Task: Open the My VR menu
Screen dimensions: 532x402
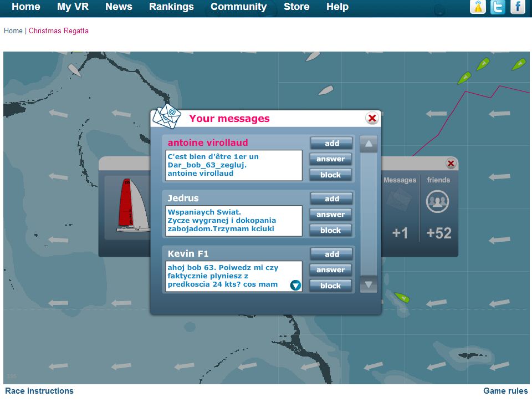Action: coord(73,7)
